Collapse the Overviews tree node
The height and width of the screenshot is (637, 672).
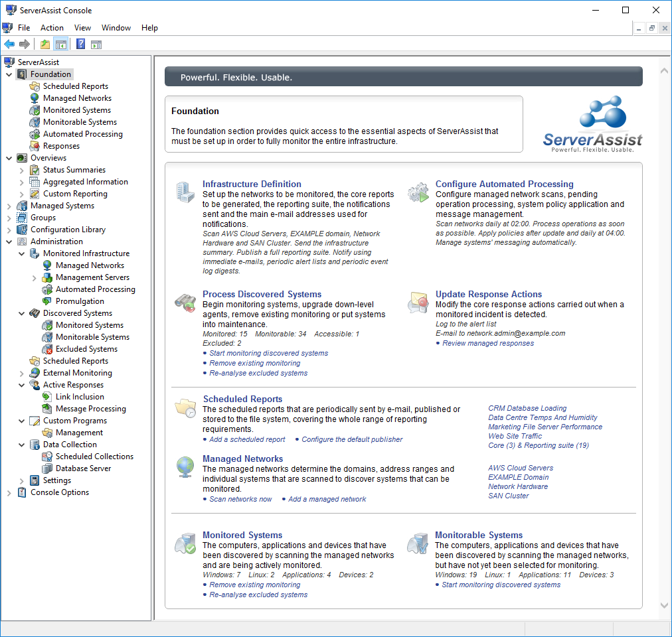point(9,158)
